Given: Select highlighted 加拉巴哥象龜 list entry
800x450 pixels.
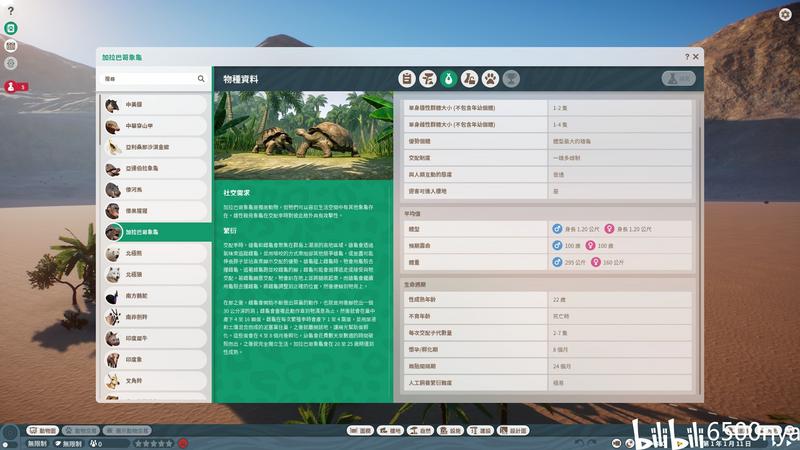Looking at the screenshot, I should [x=157, y=232].
